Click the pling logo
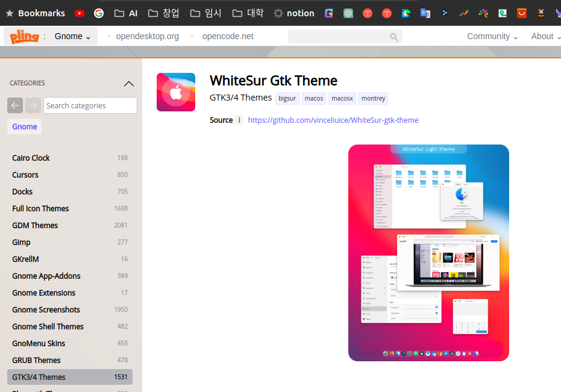The width and height of the screenshot is (561, 392). point(24,37)
